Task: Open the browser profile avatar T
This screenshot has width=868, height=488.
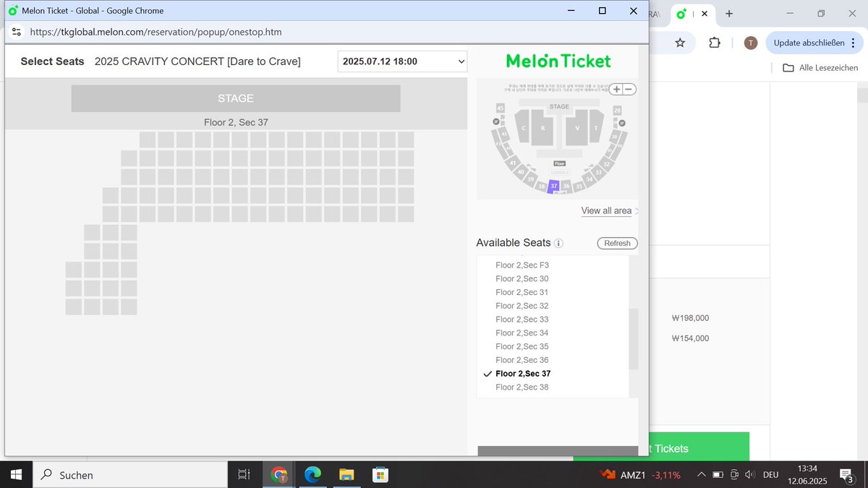Action: click(x=750, y=43)
